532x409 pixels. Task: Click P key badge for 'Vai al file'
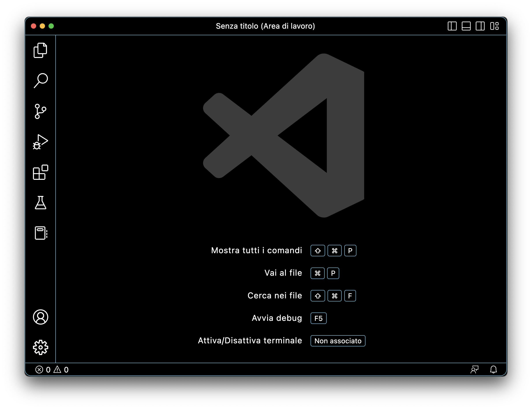click(x=333, y=273)
